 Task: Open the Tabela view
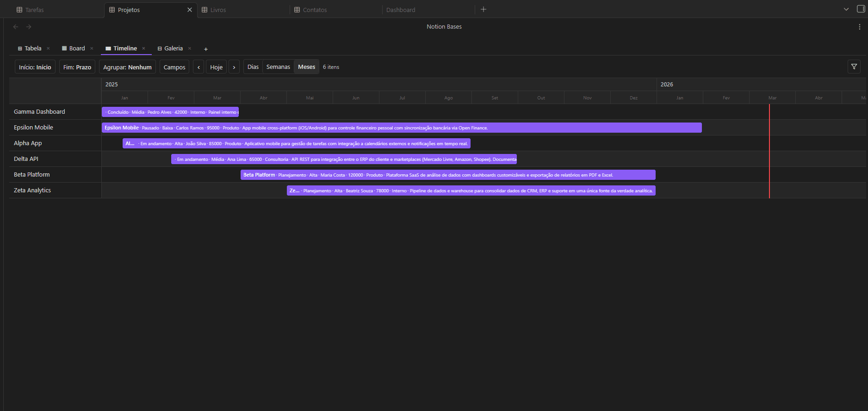[x=30, y=49]
